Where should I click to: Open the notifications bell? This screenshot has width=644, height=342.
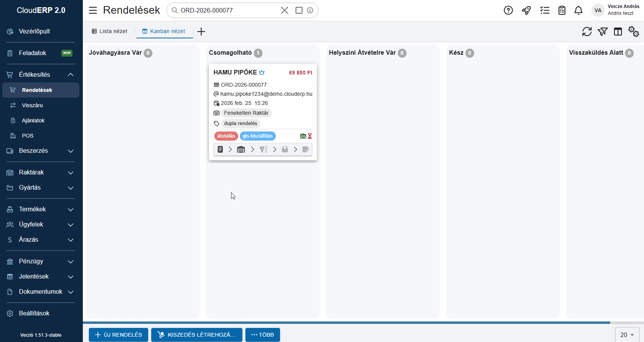(x=578, y=10)
